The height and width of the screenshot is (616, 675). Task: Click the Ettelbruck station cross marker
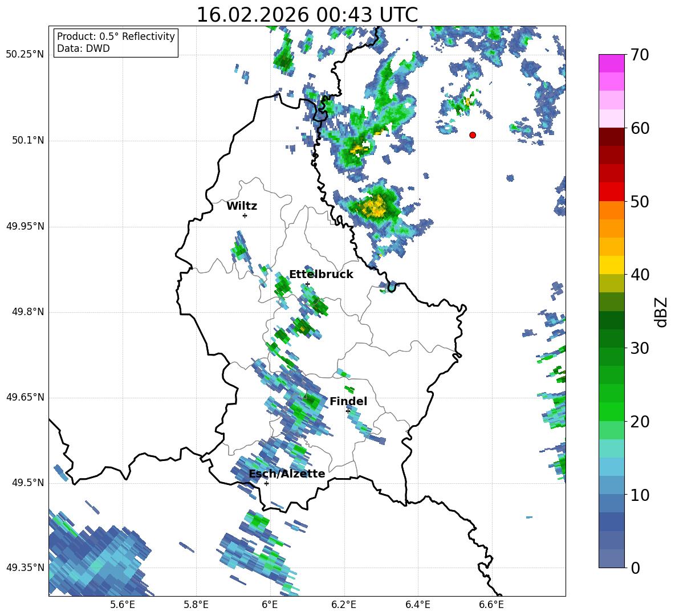pos(307,284)
